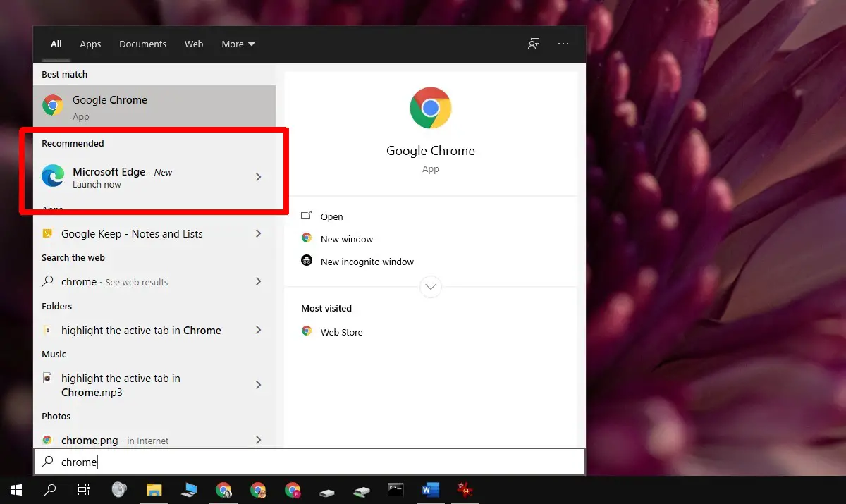Open the Chrome taskbar icon with pink badge
Screen dimensions: 846x504
click(x=293, y=490)
